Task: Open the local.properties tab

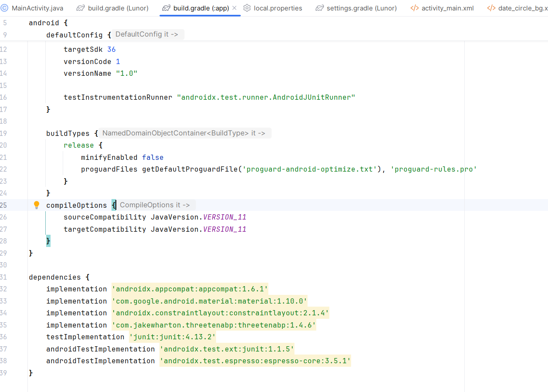Action: click(278, 8)
